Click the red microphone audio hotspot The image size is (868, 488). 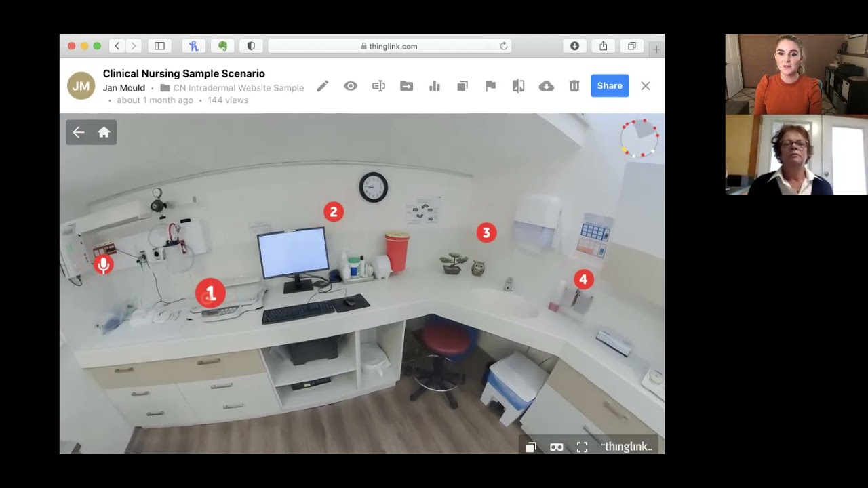[x=104, y=264]
